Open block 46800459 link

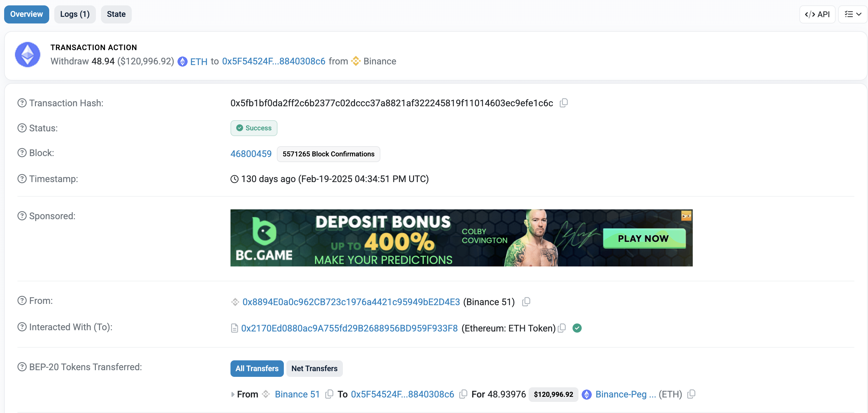(x=251, y=154)
